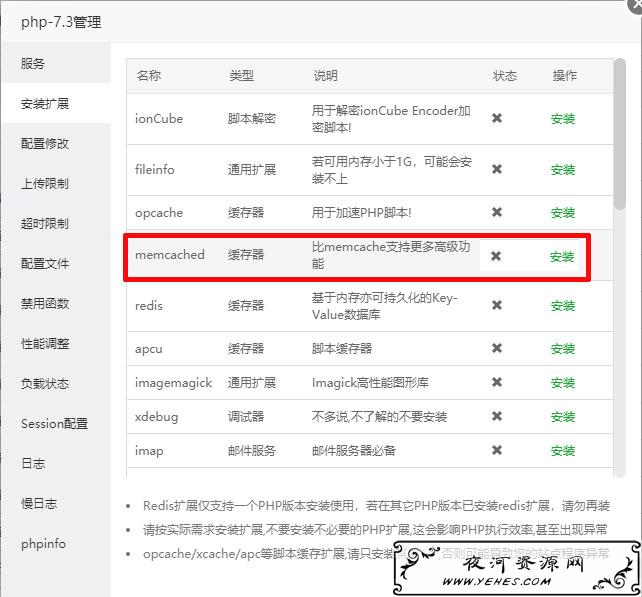Go to 性能调整 tab
The width and height of the screenshot is (642, 597).
click(x=56, y=344)
